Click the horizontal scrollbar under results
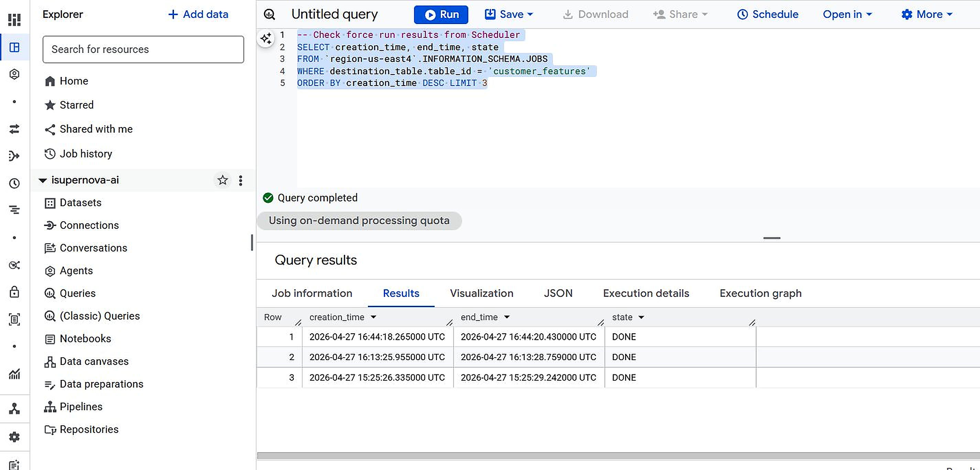The width and height of the screenshot is (980, 470). 618,456
